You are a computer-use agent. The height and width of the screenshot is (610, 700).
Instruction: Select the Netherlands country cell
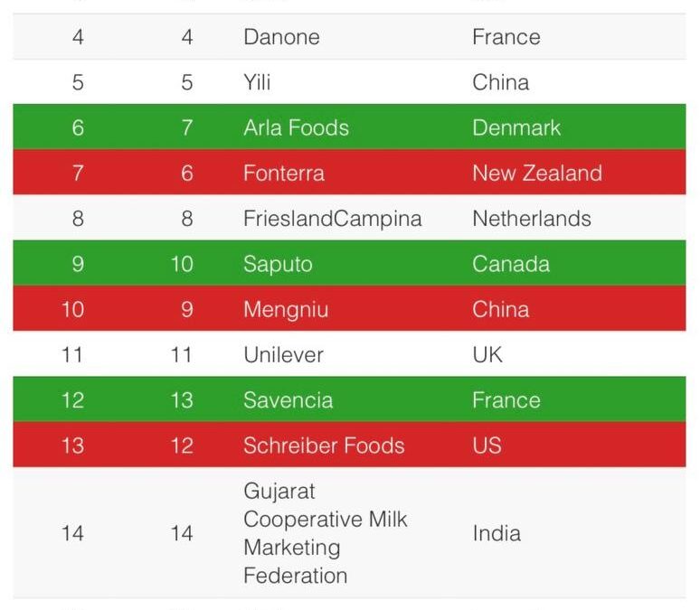click(532, 219)
